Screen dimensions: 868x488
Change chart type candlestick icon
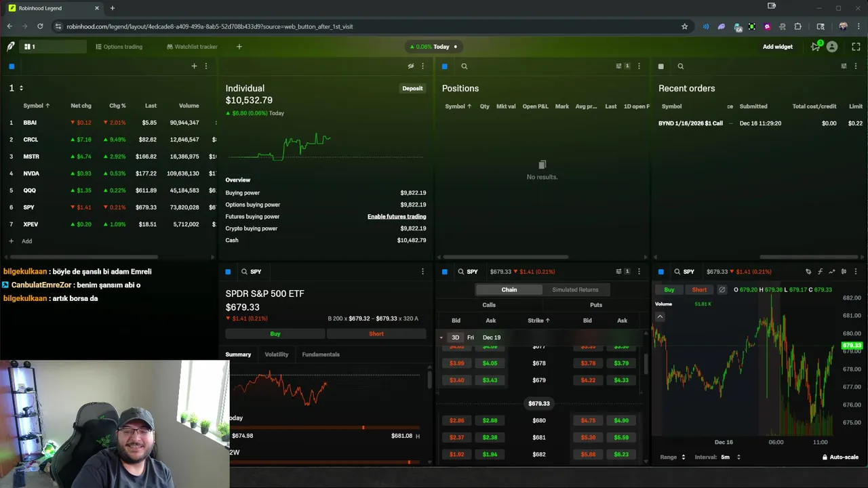click(x=844, y=272)
